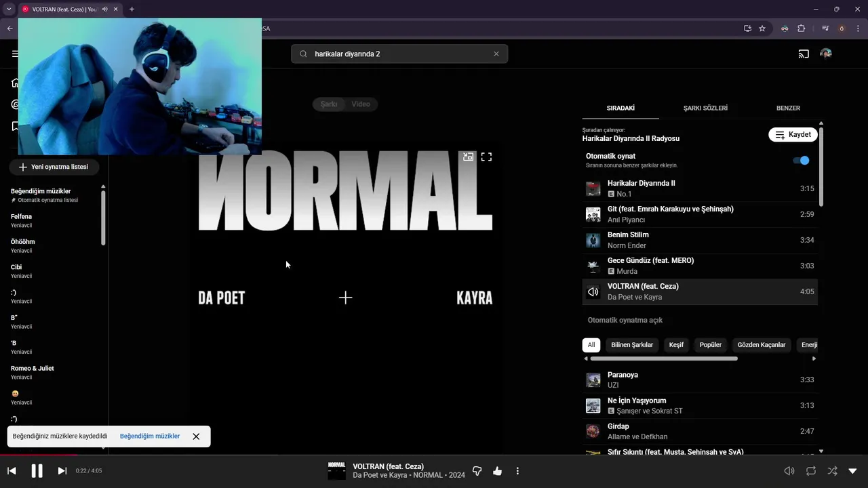
Task: Select the Bilinen Şarkılar chip
Action: (x=632, y=344)
